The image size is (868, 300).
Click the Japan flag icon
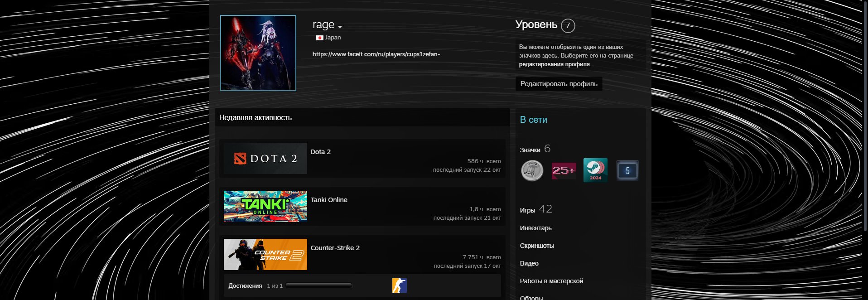tap(319, 38)
